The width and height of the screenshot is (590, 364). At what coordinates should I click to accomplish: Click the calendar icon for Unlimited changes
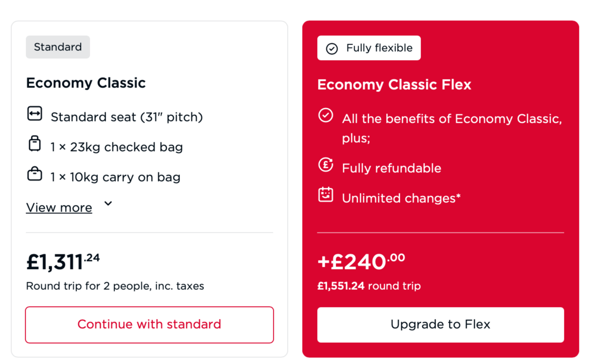click(x=326, y=195)
